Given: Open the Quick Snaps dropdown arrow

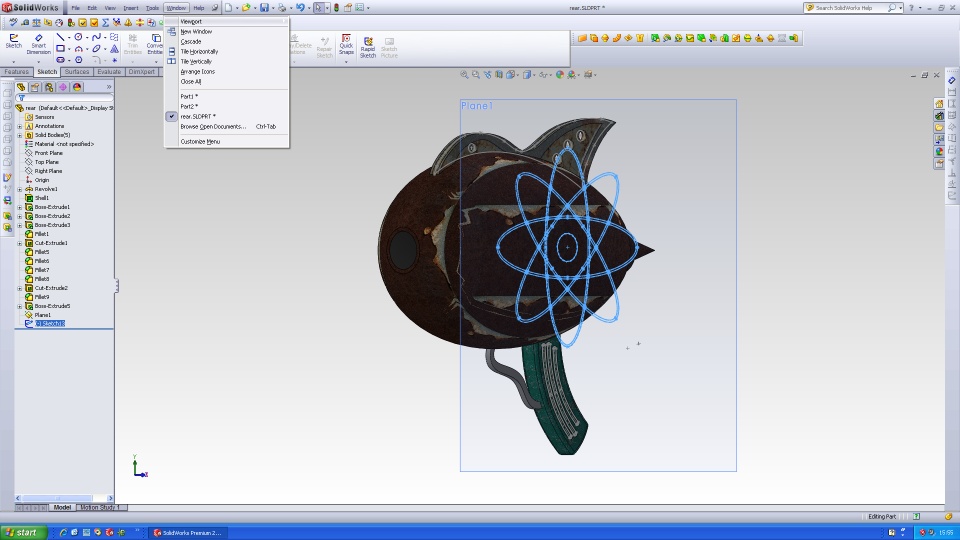Looking at the screenshot, I should [x=347, y=62].
